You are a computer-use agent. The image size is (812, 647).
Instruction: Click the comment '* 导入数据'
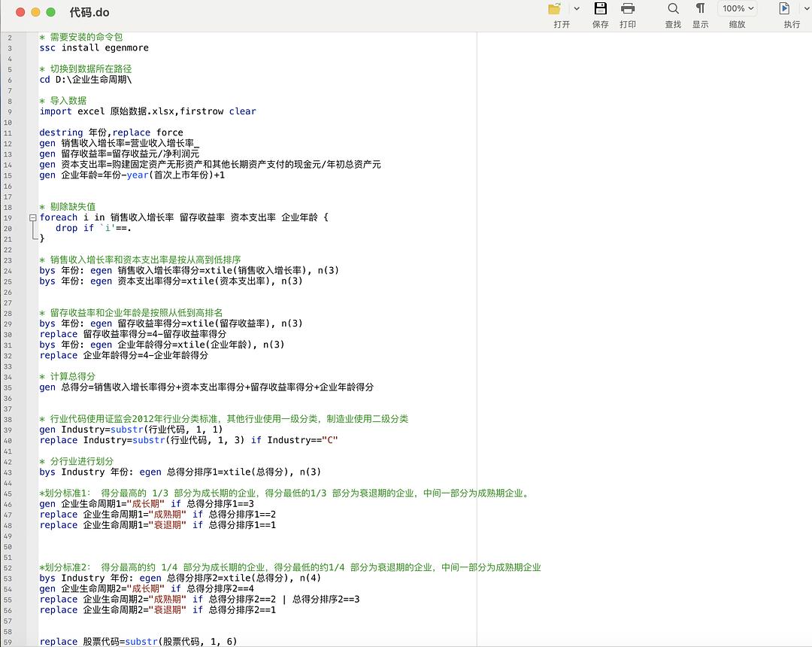[62, 101]
